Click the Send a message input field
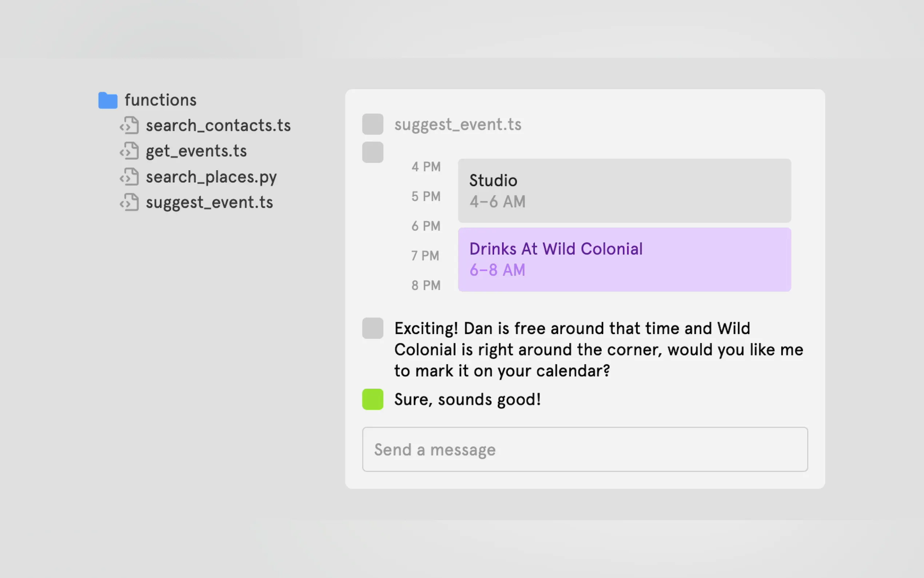This screenshot has height=578, width=924. (585, 449)
